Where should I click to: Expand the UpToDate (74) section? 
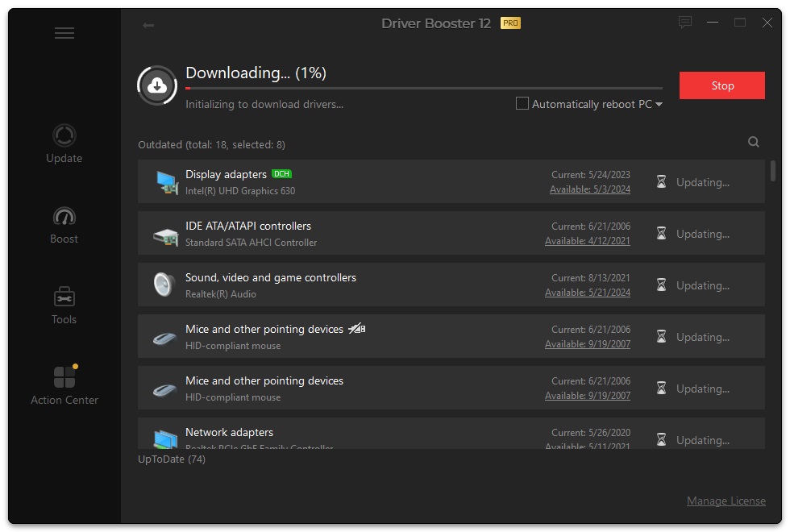172,459
